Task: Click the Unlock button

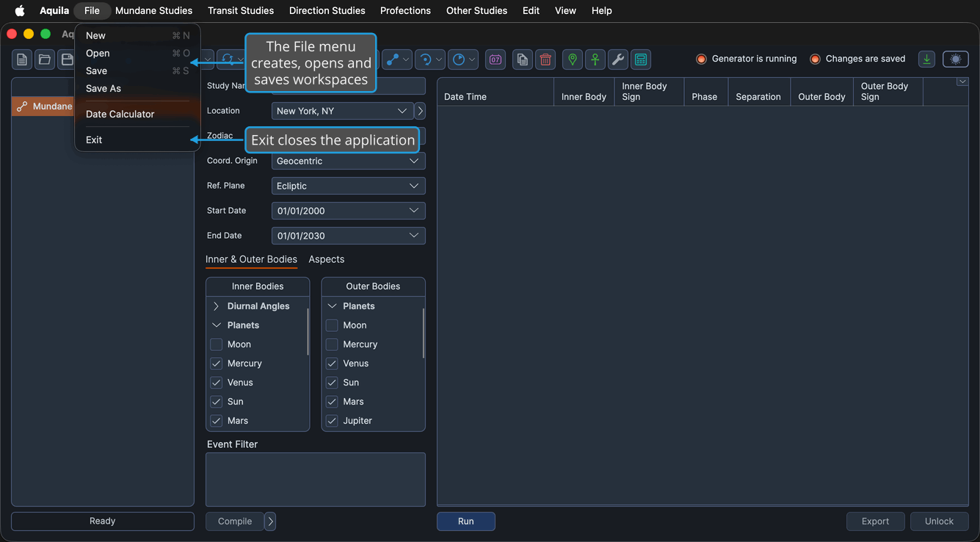Action: (940, 521)
